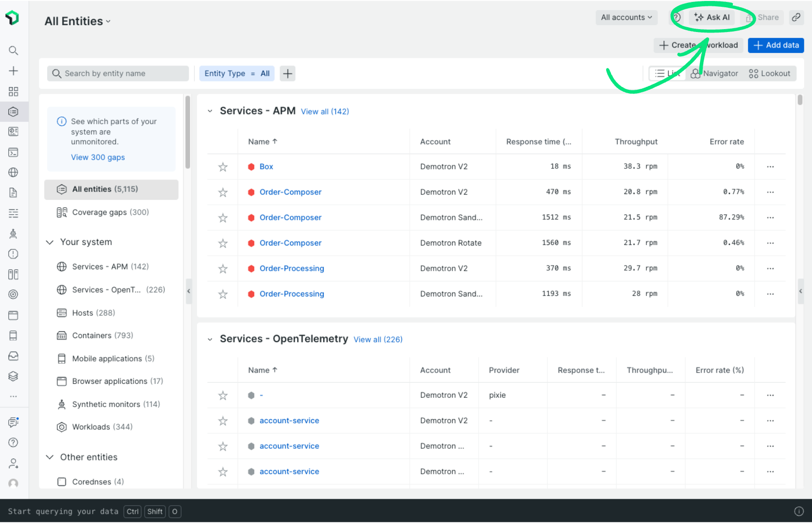Click the alerts exclamation icon in sidebar
The image size is (812, 523).
pos(13,253)
